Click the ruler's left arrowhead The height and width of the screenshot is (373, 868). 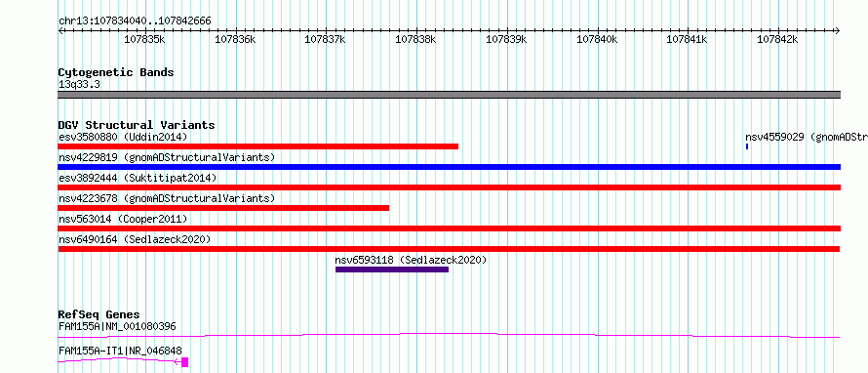[x=60, y=30]
